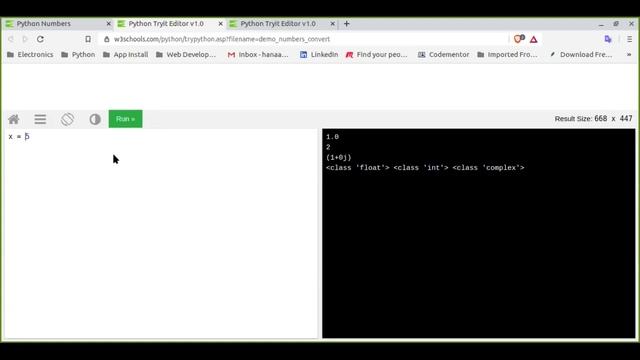Open the W3Schools home icon

point(14,119)
